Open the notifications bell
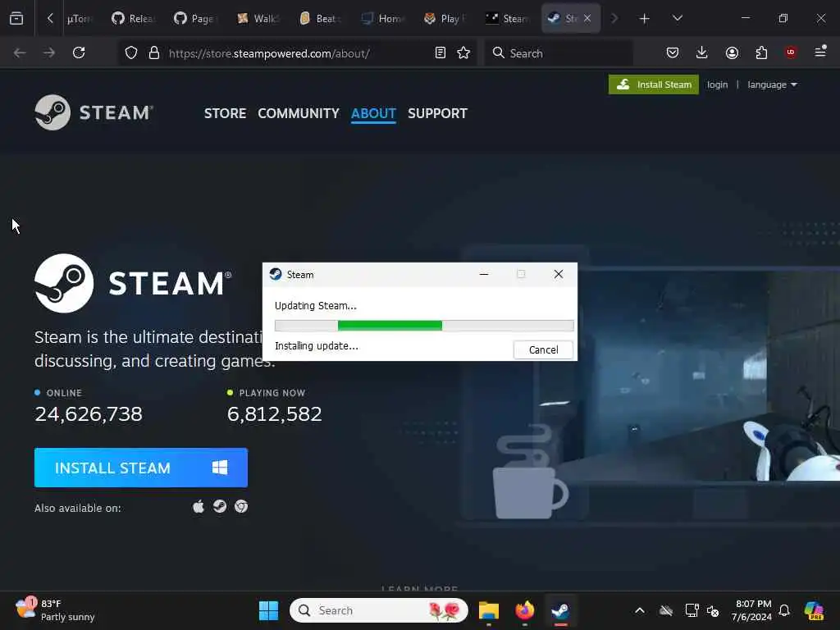 [x=784, y=610]
